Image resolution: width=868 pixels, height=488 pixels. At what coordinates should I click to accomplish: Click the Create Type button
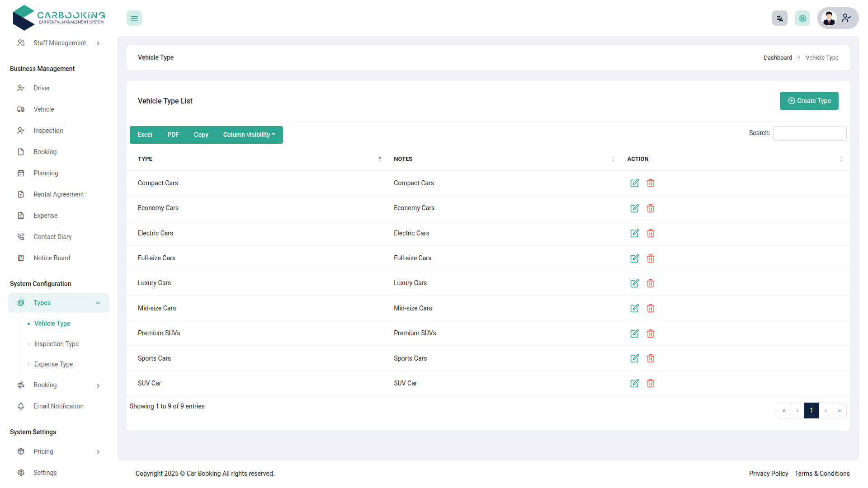pyautogui.click(x=809, y=101)
